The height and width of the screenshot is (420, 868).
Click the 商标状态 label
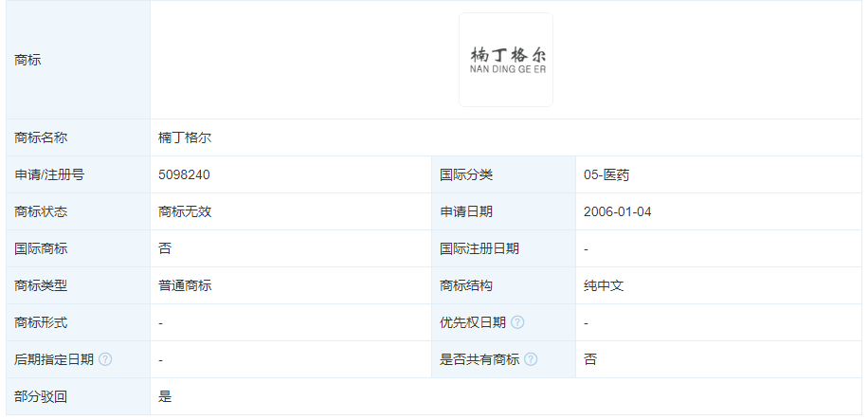pyautogui.click(x=42, y=211)
